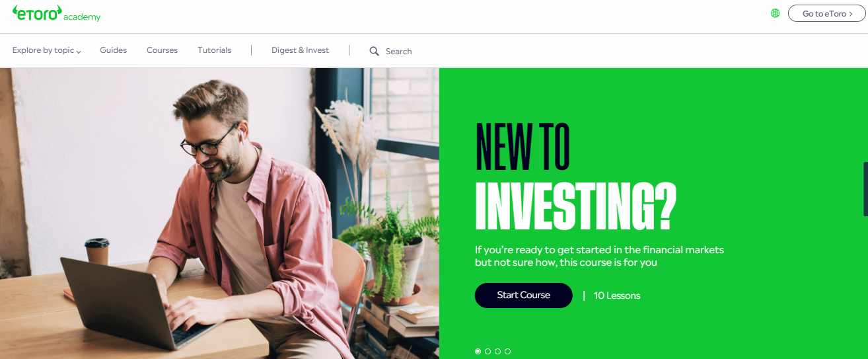The width and height of the screenshot is (868, 359).
Task: Click the 10 Lessons label
Action: (617, 296)
